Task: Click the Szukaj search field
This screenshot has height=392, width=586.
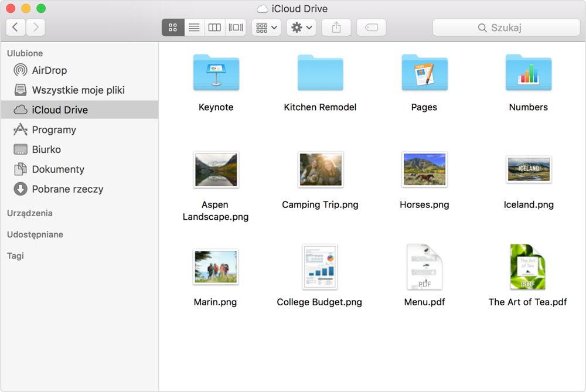Action: coord(506,28)
